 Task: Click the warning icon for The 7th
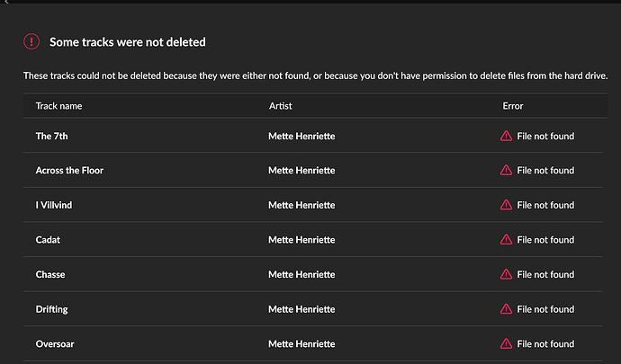(x=506, y=136)
